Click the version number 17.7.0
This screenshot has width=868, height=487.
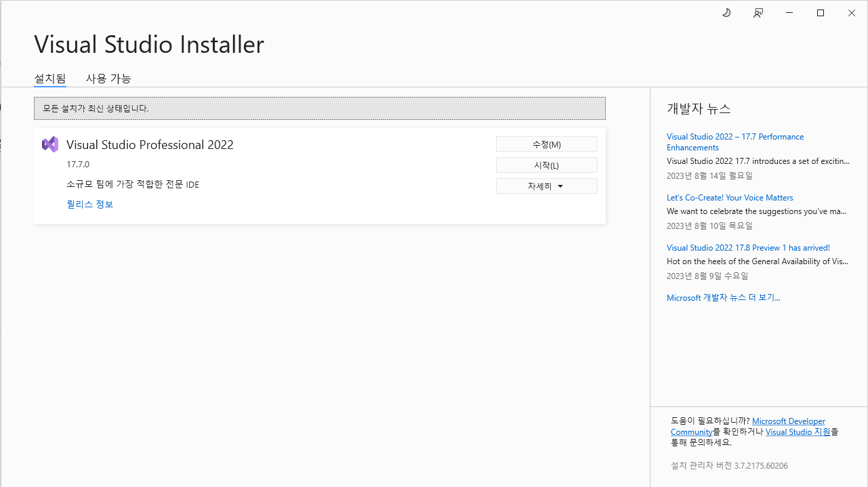(x=78, y=165)
